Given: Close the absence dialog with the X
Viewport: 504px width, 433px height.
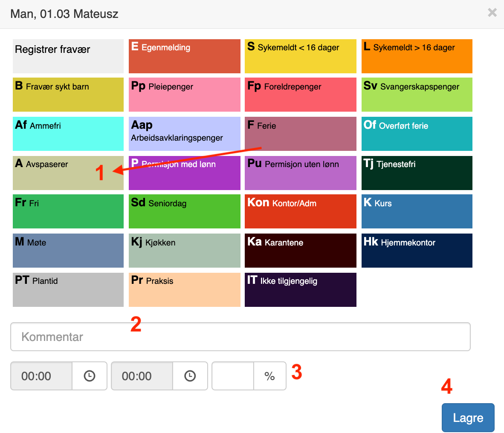Looking at the screenshot, I should (492, 13).
